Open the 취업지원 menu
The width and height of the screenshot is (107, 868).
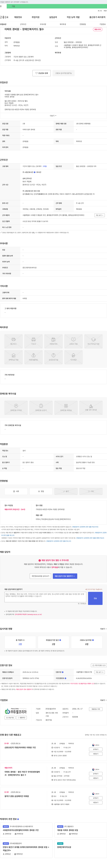point(36,17)
